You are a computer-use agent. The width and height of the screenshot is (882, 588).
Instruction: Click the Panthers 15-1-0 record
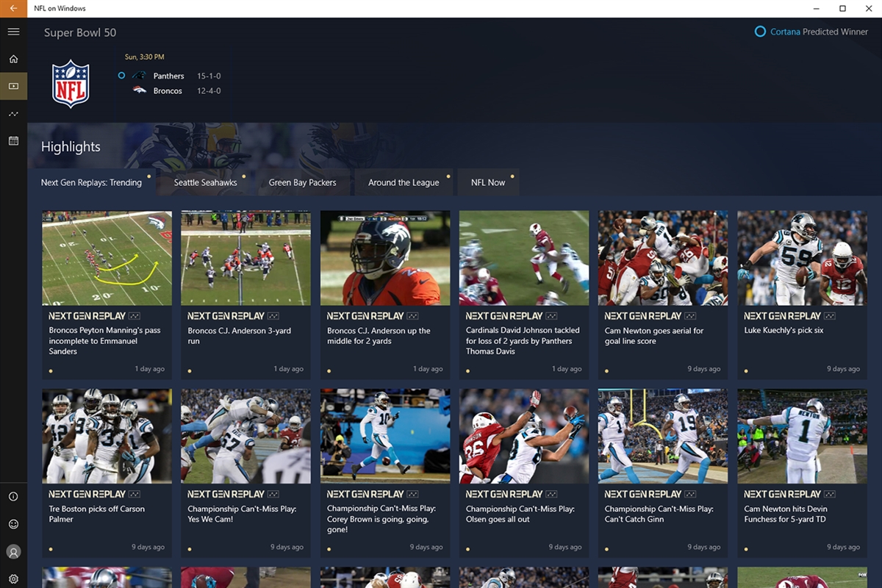click(x=209, y=76)
